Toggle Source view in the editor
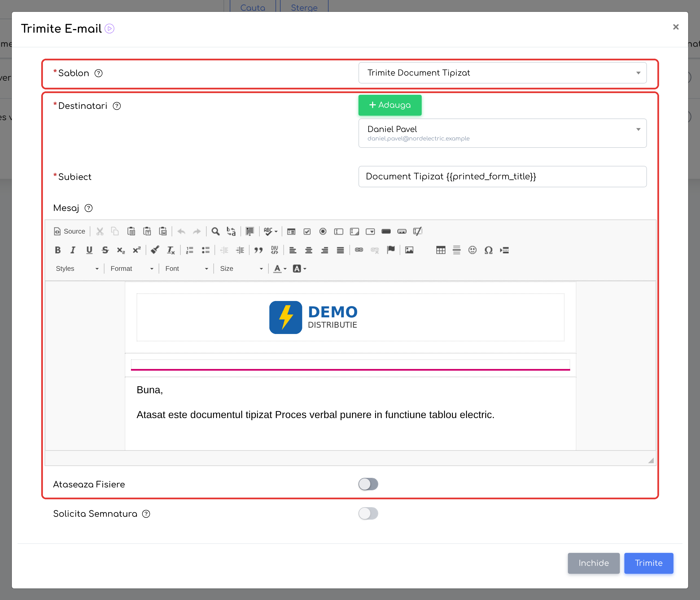 click(x=69, y=231)
